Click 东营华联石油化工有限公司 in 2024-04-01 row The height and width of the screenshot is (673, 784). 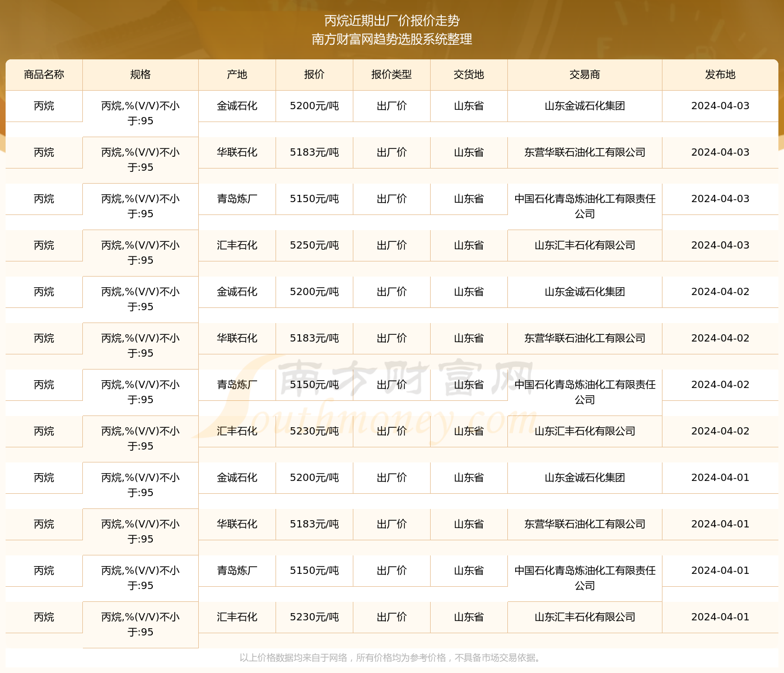click(585, 524)
